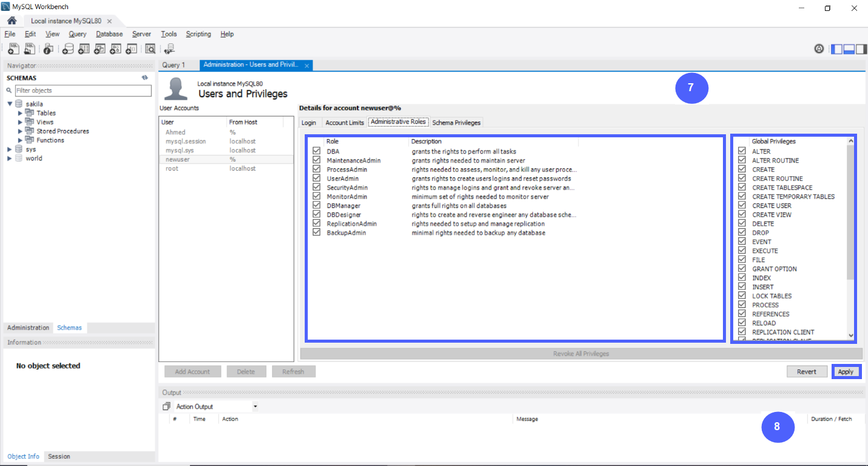The height and width of the screenshot is (466, 868).
Task: Expand the Stored Procedures node
Action: (20, 131)
